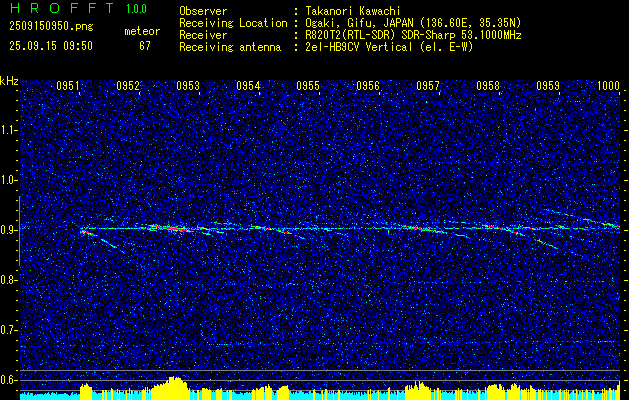Click the R820T2(RTL-SDR) SDR-Sharp 53.1000MHz text
Screen dimensions: 629x400
(x=413, y=35)
